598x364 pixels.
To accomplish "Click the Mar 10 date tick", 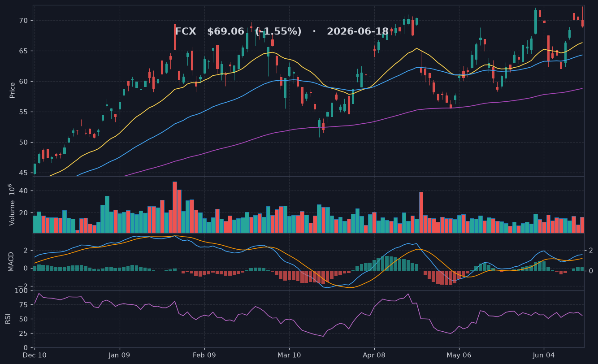I will click(289, 355).
